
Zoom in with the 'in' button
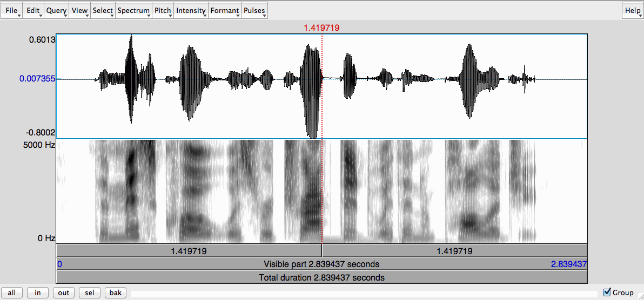coord(38,293)
